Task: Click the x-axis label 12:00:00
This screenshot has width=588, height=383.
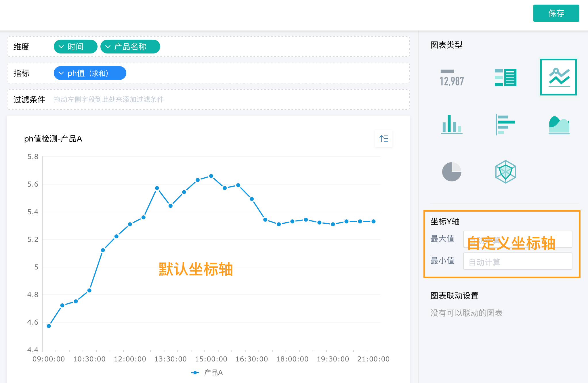Action: 130,359
